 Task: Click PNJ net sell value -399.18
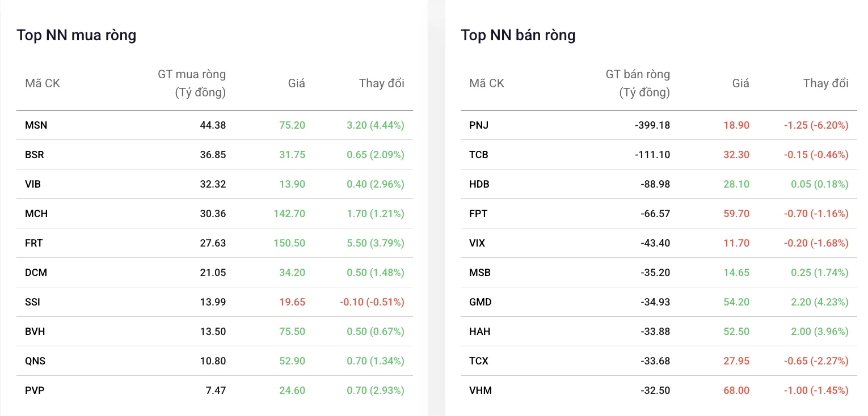(x=652, y=125)
